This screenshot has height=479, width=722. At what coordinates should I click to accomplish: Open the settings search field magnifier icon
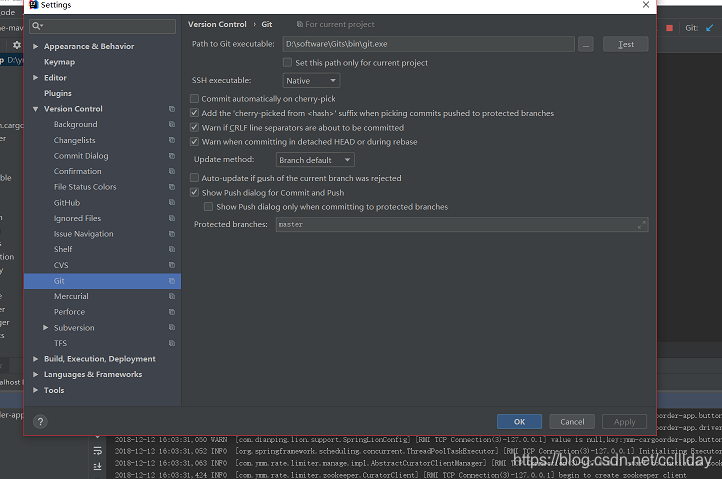point(37,26)
